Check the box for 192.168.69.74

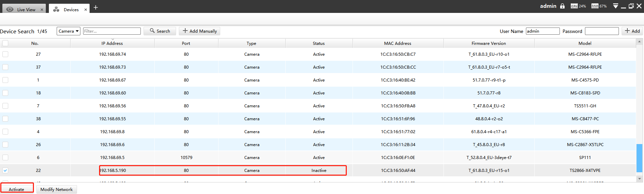(5, 54)
